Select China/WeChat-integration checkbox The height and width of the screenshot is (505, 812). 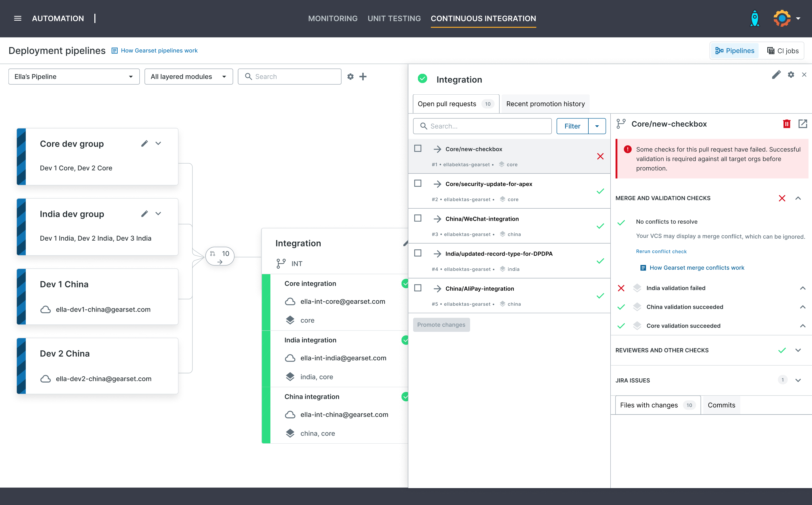point(418,218)
